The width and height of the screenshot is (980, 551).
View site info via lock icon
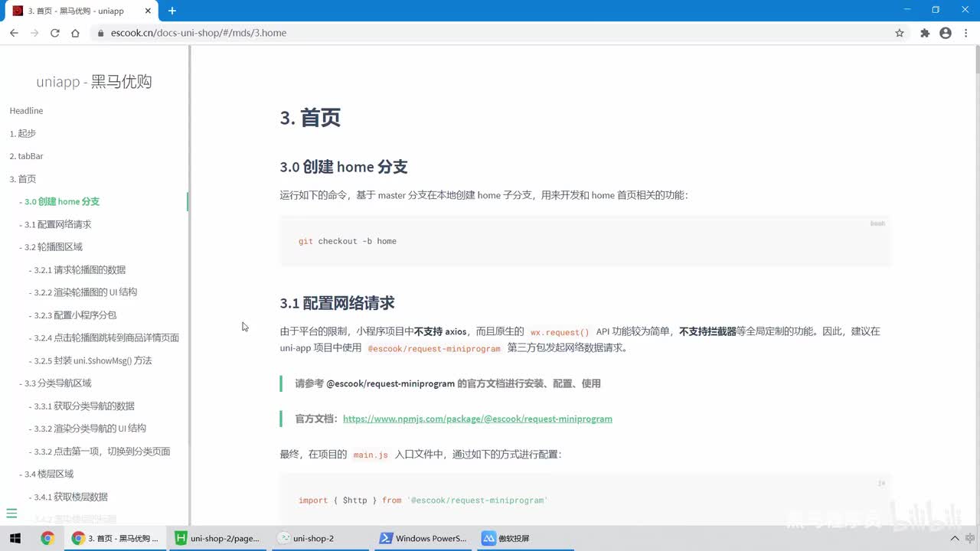coord(100,33)
